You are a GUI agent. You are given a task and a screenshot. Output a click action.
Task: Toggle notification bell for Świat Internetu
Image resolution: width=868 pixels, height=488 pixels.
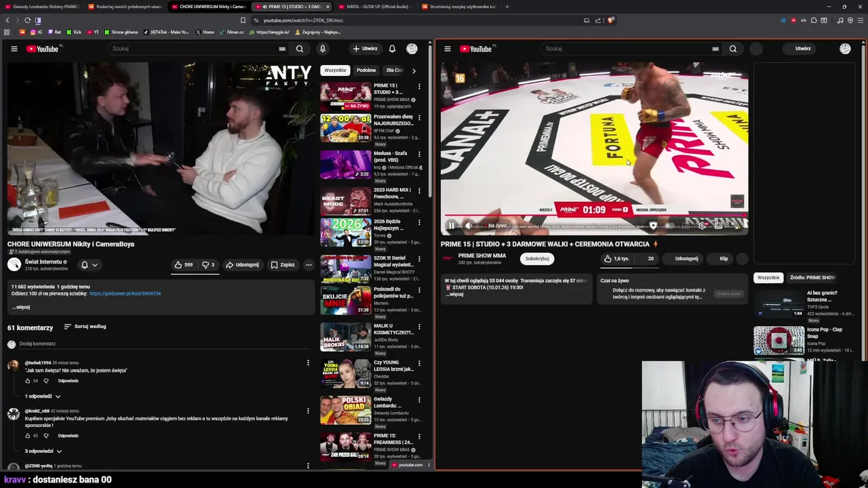click(85, 265)
